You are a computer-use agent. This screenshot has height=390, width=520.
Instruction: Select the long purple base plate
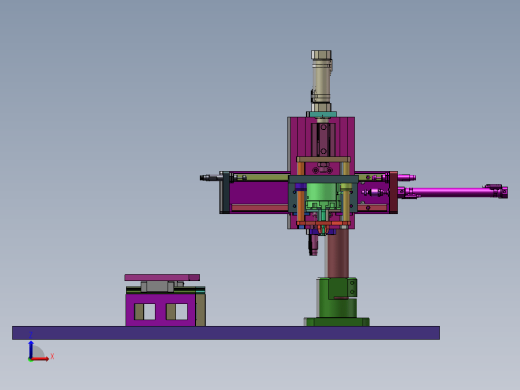[226, 333]
